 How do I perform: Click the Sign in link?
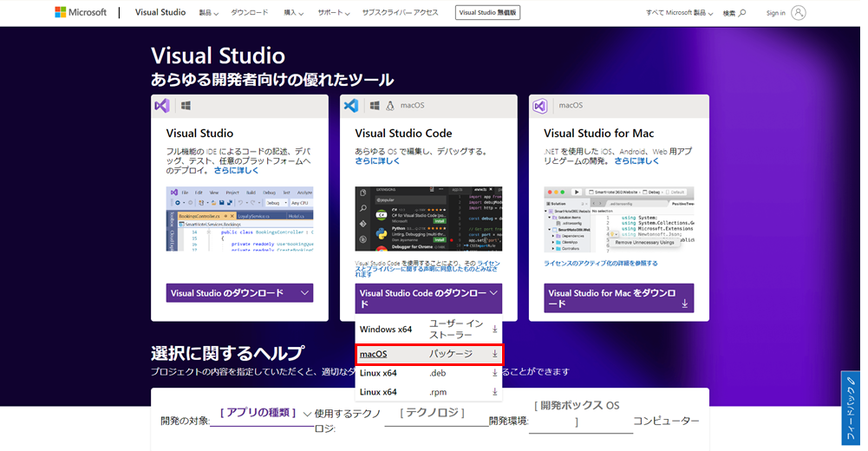[775, 13]
